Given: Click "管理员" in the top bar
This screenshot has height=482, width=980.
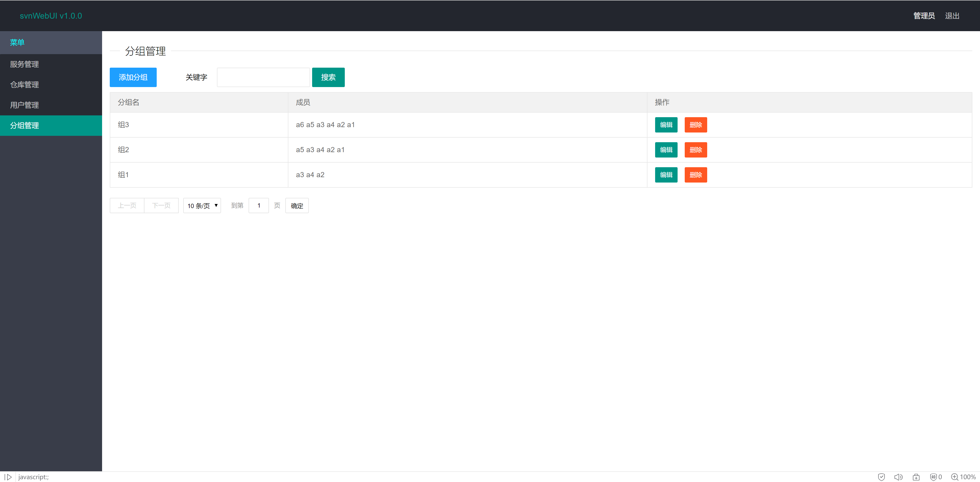Looking at the screenshot, I should (924, 16).
